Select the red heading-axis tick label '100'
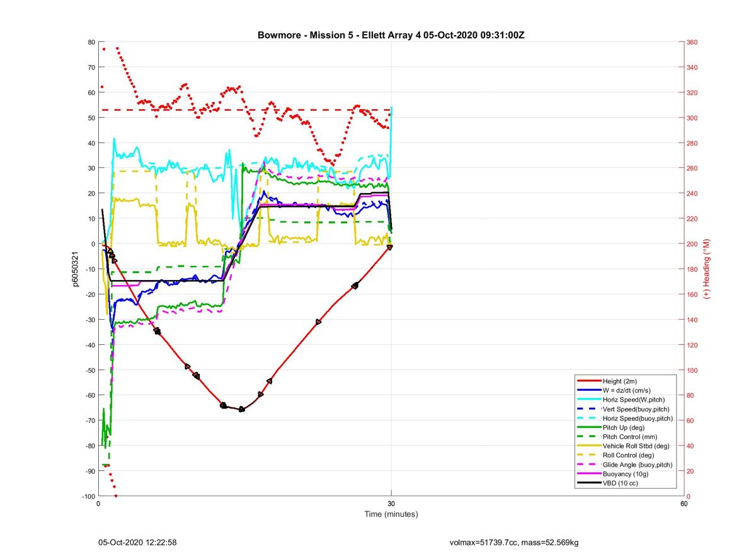The image size is (756, 558). pyautogui.click(x=692, y=370)
